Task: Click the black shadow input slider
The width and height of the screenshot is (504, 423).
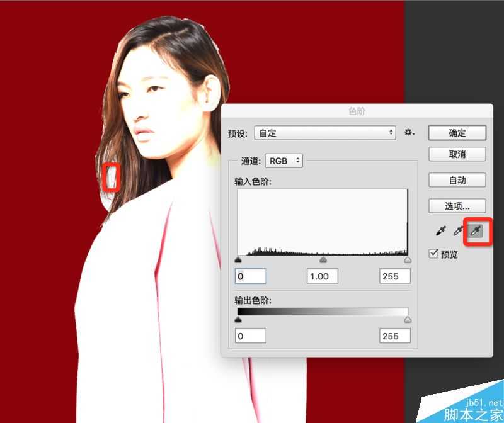Action: pos(238,259)
